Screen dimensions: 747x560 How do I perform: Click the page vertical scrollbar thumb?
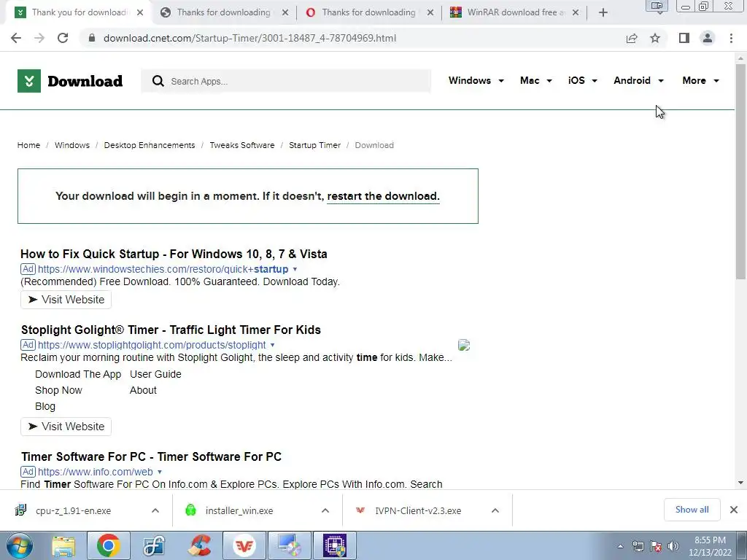tap(740, 171)
